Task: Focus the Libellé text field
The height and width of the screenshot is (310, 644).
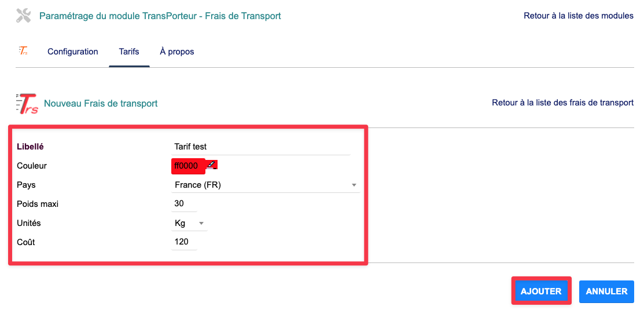Action: coord(262,147)
